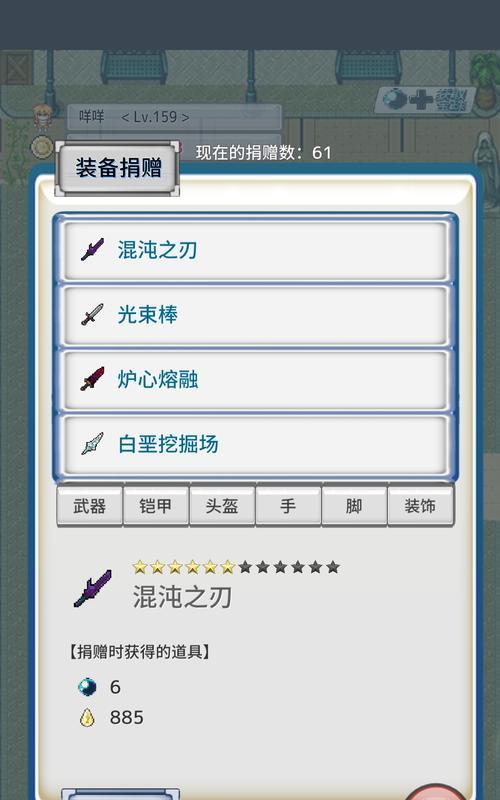The width and height of the screenshot is (500, 800).
Task: Switch to 装饰 accessories tab
Action: tap(420, 506)
